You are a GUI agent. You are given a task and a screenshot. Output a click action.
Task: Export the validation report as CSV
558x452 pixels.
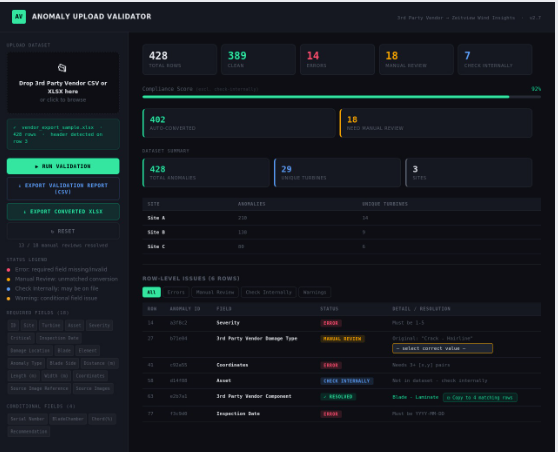pos(63,189)
